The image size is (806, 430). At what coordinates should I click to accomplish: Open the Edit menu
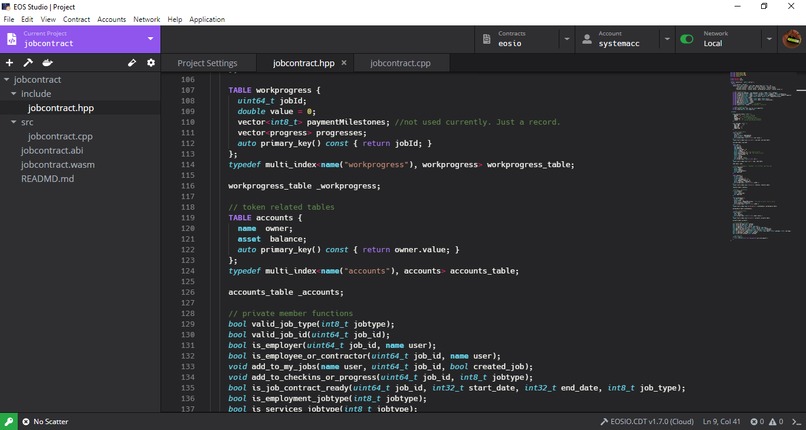(x=27, y=20)
